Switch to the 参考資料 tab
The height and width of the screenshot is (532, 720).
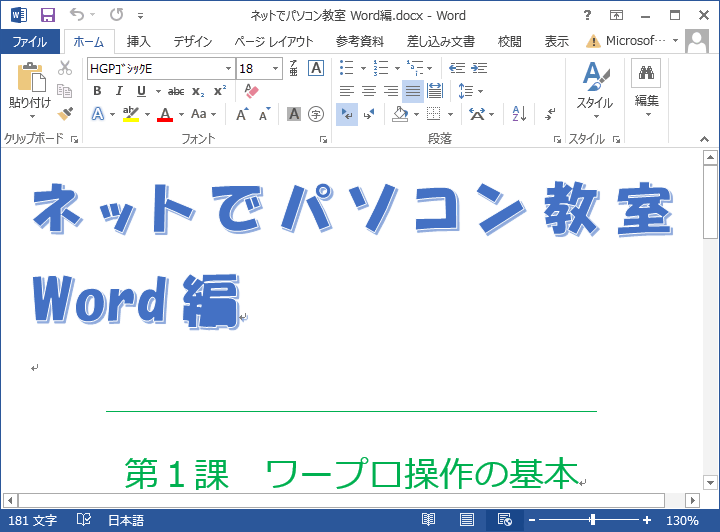[360, 42]
